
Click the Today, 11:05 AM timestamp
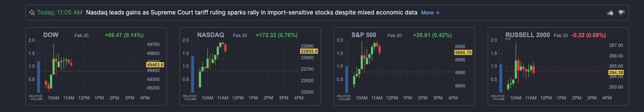[60, 13]
